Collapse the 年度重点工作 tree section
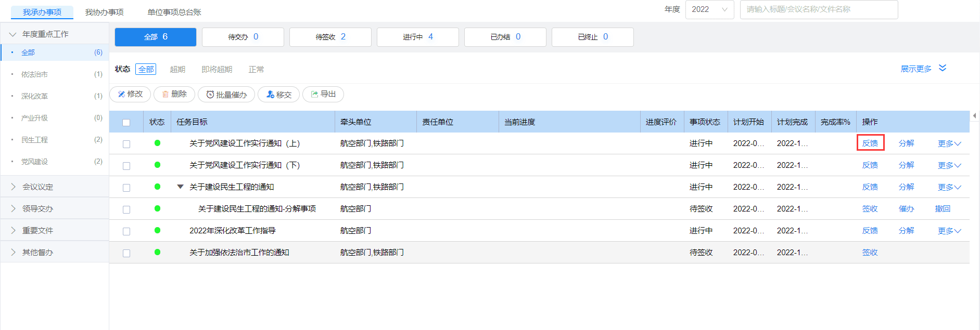 click(13, 34)
